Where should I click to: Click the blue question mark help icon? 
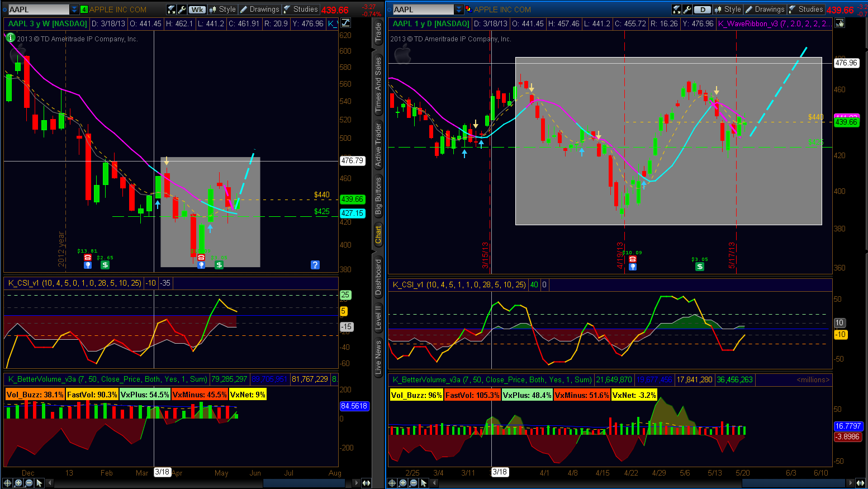point(315,265)
